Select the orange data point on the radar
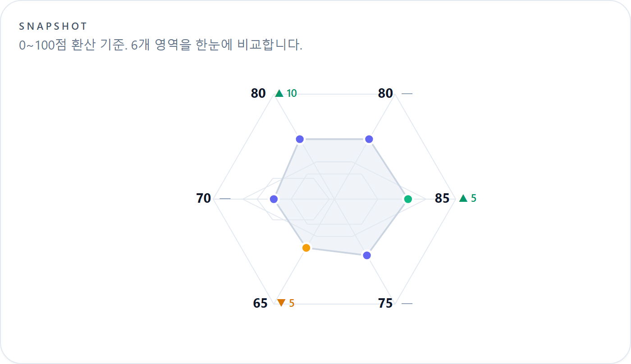Screen dimensions: 631x364 pyautogui.click(x=306, y=248)
